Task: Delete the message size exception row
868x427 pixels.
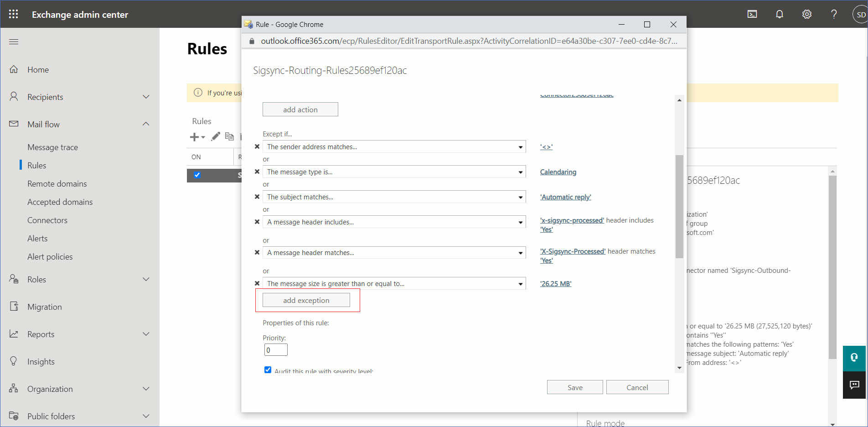Action: coord(257,283)
